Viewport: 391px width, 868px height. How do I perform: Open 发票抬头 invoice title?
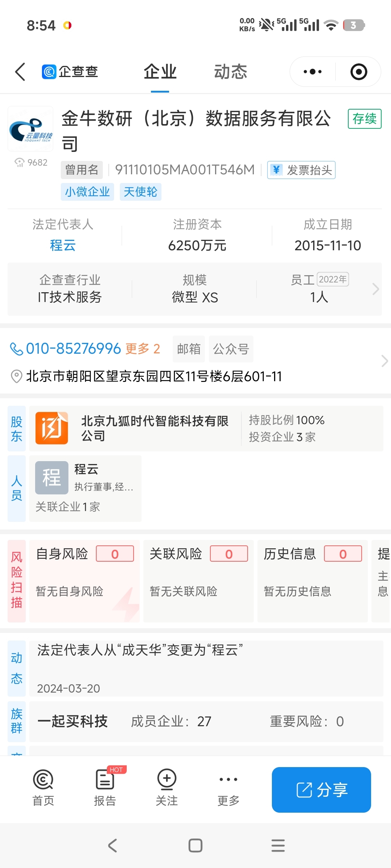click(x=301, y=170)
